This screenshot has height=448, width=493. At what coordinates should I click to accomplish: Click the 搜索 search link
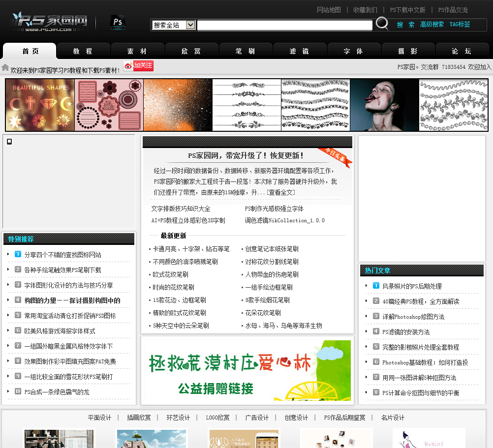click(x=405, y=25)
